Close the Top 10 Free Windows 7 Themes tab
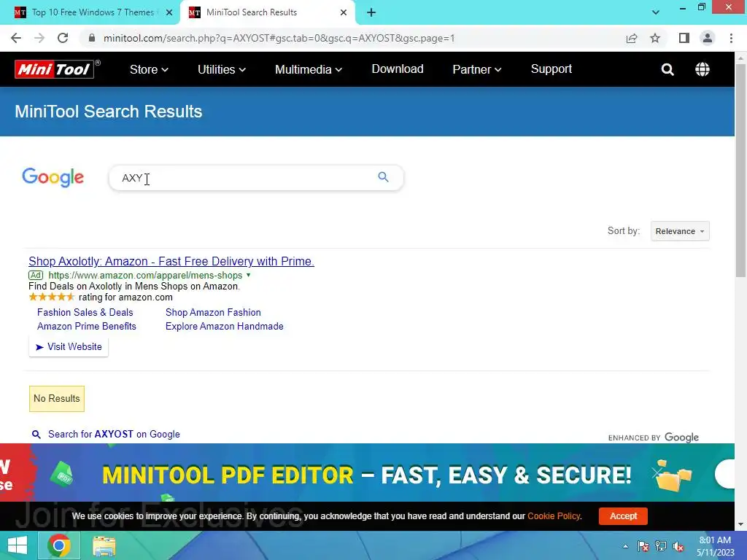 click(x=169, y=12)
